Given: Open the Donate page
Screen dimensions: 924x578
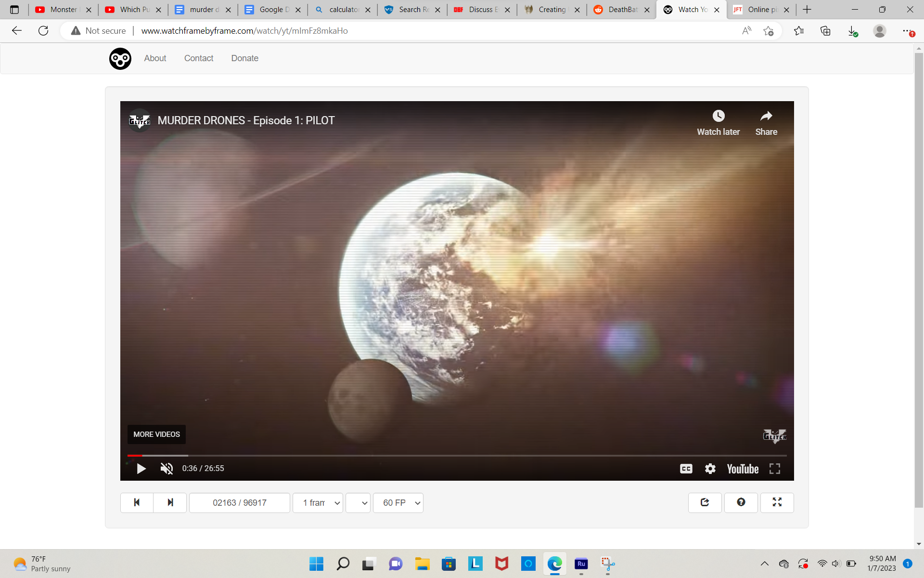Looking at the screenshot, I should tap(245, 58).
